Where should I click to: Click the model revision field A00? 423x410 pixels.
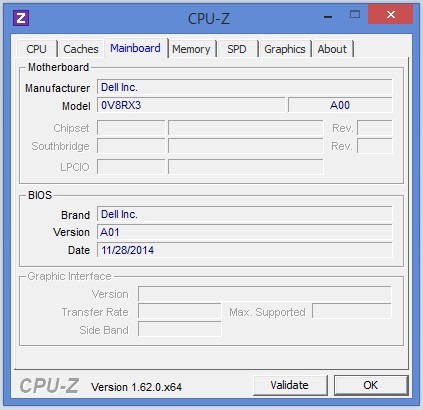click(340, 105)
